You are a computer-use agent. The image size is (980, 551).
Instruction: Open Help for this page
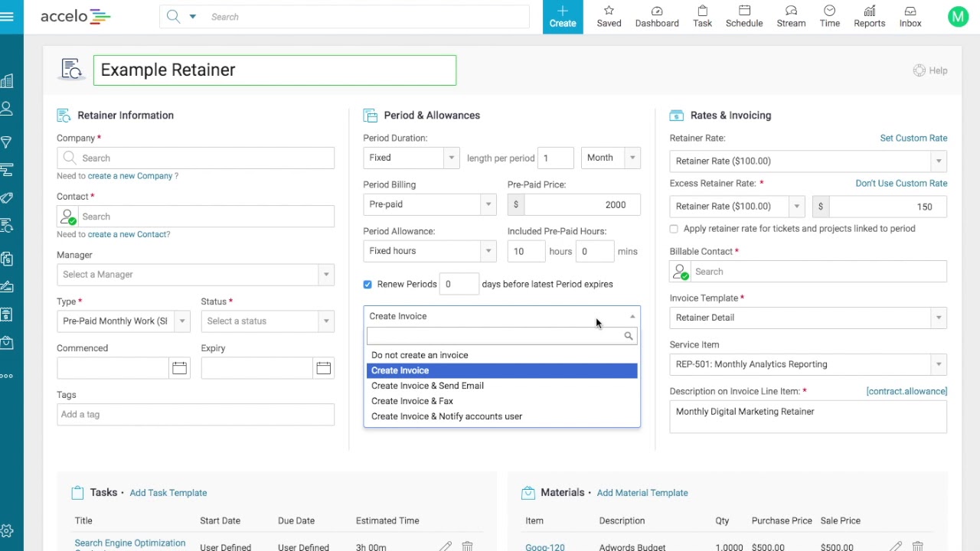point(930,70)
